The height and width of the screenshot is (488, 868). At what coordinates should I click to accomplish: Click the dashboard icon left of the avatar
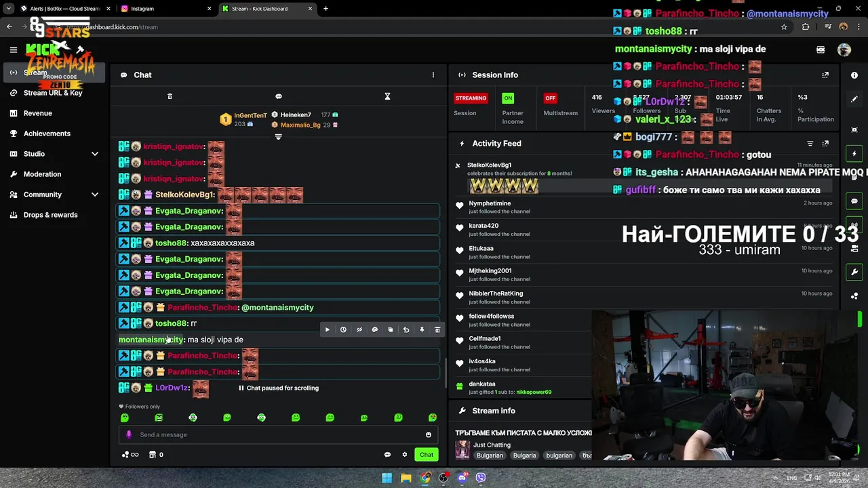click(x=821, y=49)
